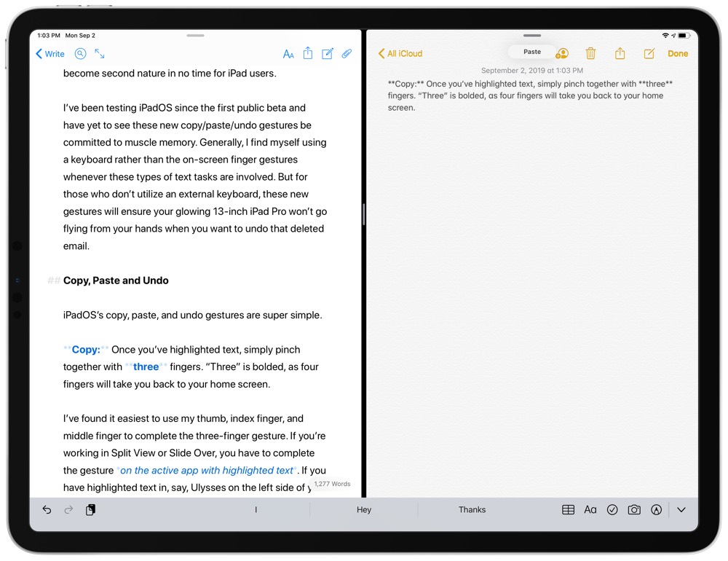Choose the "Thanks" keyboard suggestion

pos(472,510)
